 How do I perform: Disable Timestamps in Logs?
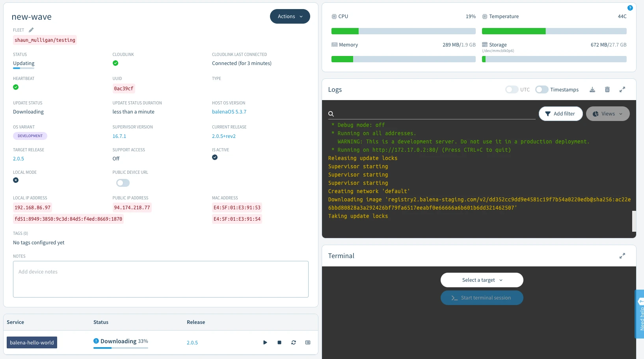coord(542,89)
